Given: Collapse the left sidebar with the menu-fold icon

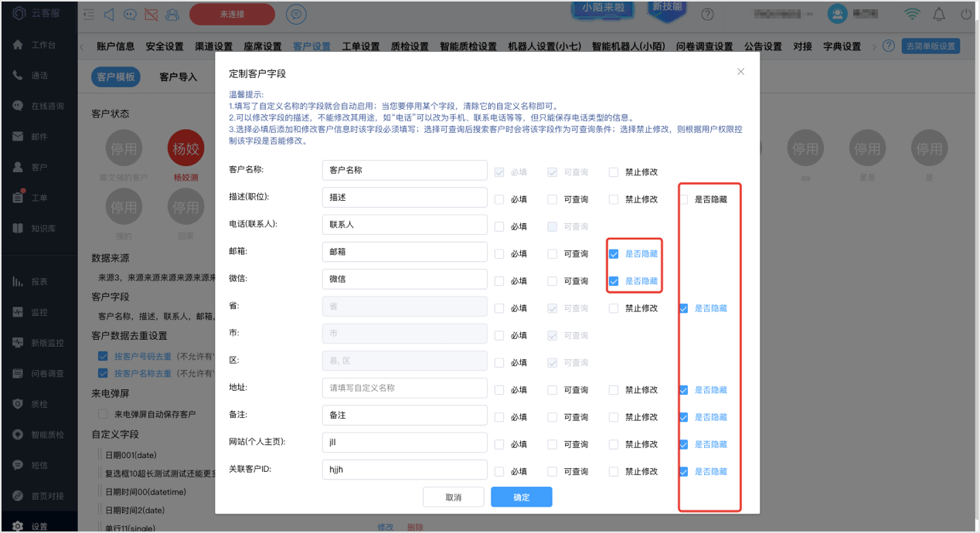Looking at the screenshot, I should click(x=90, y=15).
